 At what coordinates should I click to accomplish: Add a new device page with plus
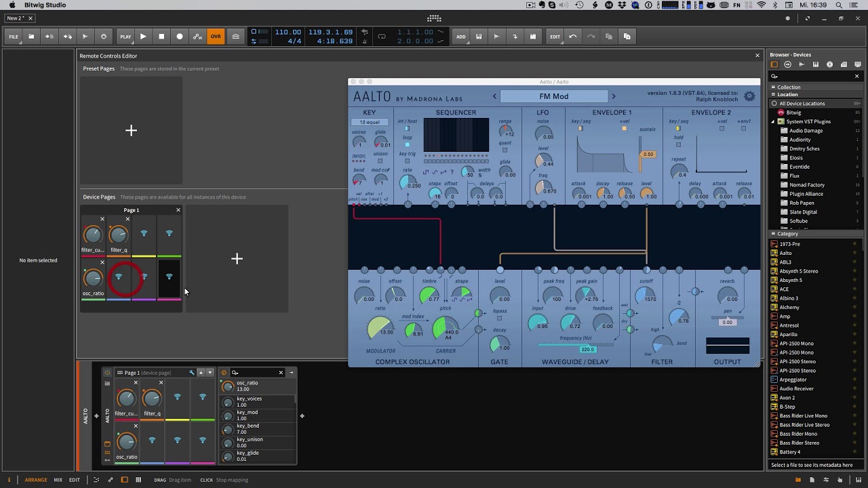click(x=237, y=258)
